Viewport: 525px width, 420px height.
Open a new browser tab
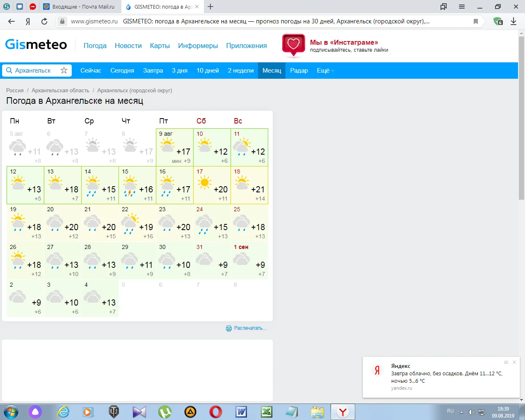[210, 7]
